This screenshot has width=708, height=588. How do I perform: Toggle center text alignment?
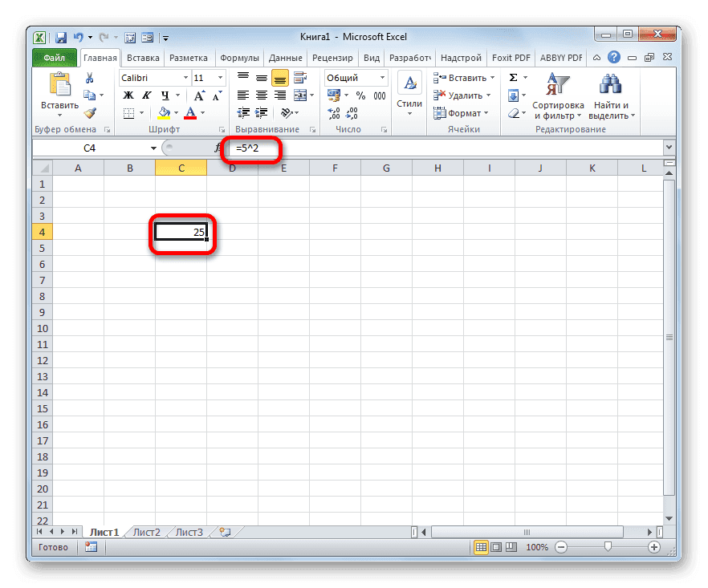[x=261, y=95]
